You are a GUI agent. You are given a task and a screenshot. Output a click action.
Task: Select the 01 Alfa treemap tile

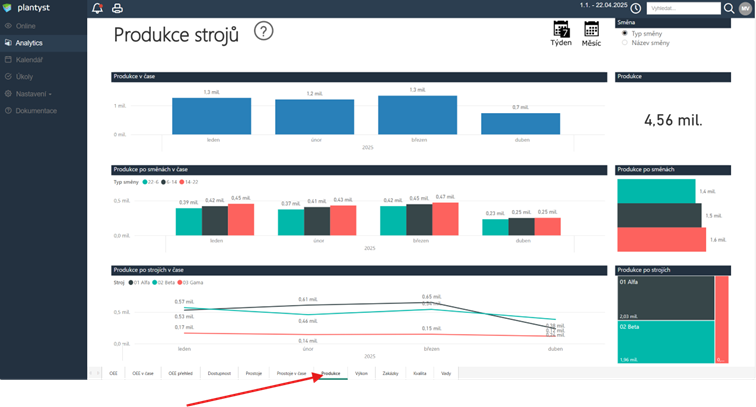point(666,298)
